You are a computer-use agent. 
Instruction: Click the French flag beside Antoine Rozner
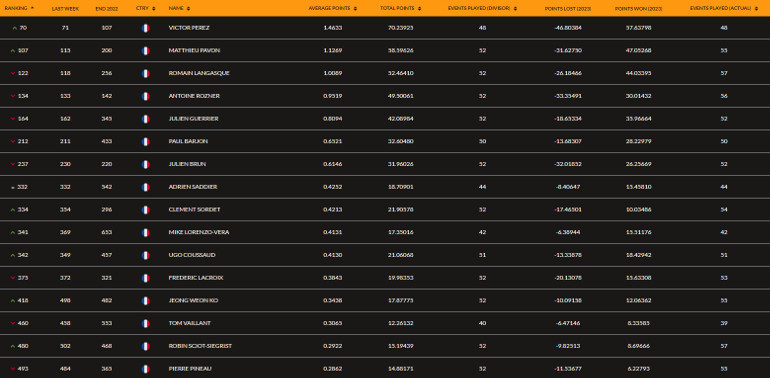(145, 96)
